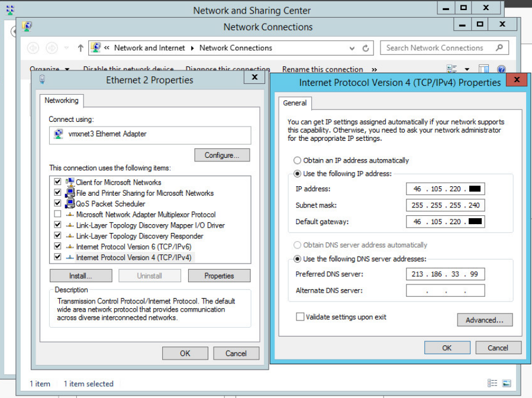Click the Refresh icon in the address bar

point(366,47)
